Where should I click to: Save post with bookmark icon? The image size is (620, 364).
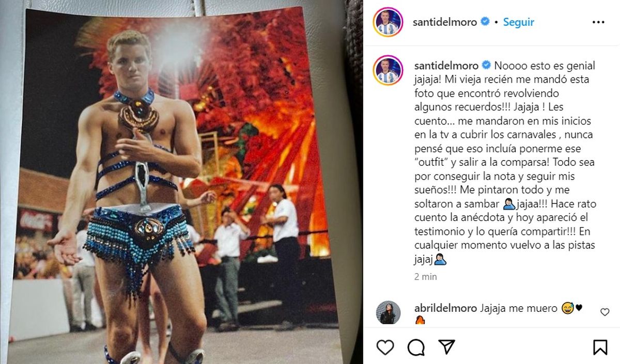click(600, 347)
